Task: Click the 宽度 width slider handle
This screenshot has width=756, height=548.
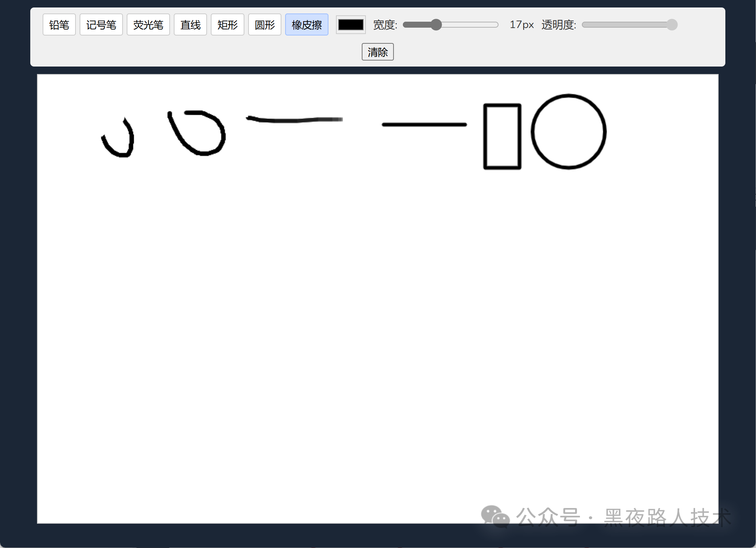Action: click(x=436, y=25)
